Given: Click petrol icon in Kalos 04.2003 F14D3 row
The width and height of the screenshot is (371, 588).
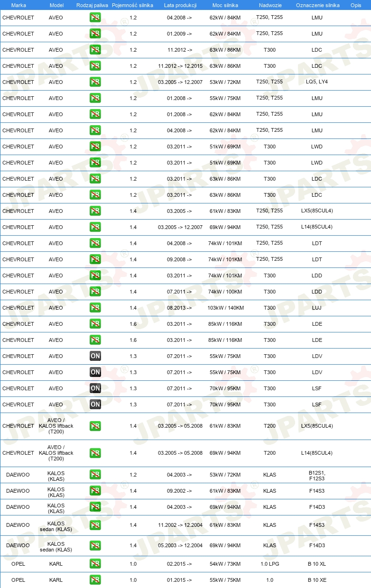Looking at the screenshot, I should pos(95,507).
